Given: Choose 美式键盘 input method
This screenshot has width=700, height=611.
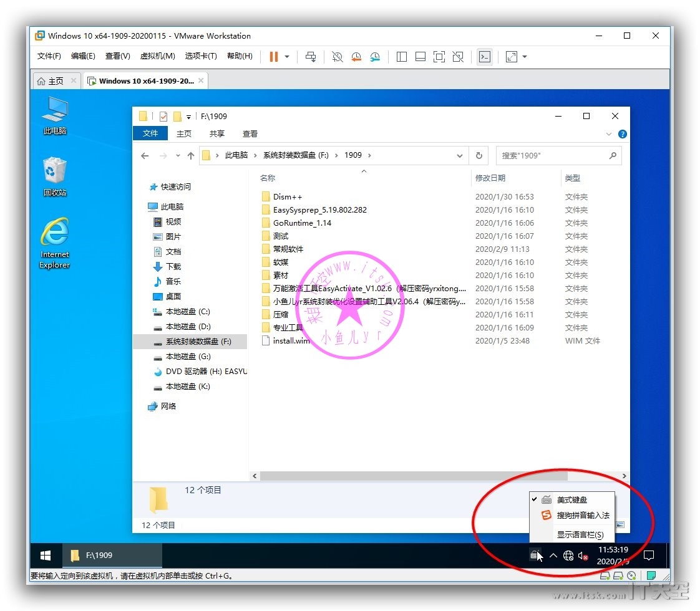Looking at the screenshot, I should (x=572, y=500).
